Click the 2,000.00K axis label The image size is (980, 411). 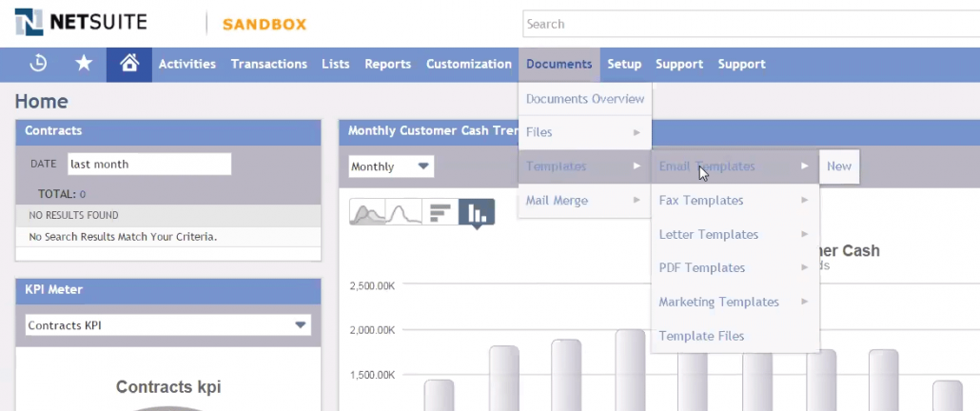point(372,330)
